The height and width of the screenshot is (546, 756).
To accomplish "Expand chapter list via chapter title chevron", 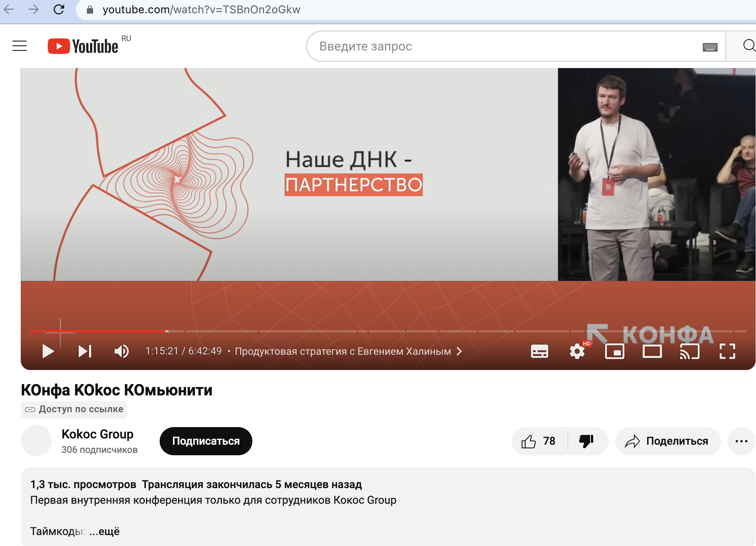I will tap(459, 351).
